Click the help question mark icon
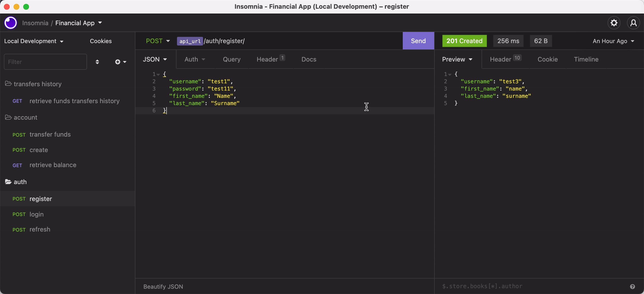This screenshot has width=644, height=294. pos(632,286)
